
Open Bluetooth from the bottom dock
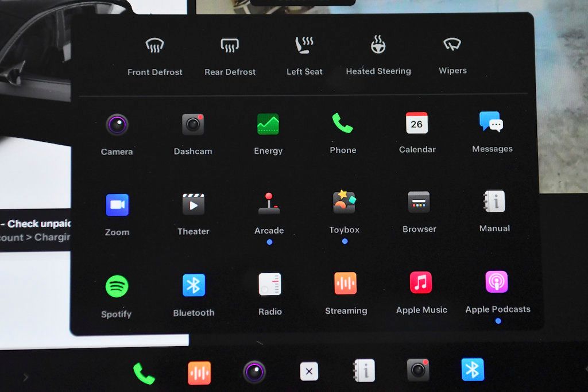(x=473, y=370)
